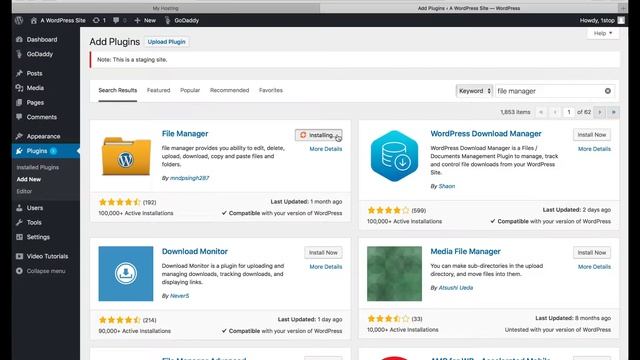Open More Details for File Manager

[326, 149]
